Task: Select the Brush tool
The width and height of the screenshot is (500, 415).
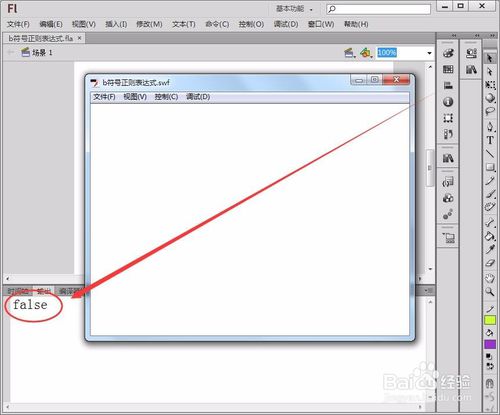Action: point(490,194)
